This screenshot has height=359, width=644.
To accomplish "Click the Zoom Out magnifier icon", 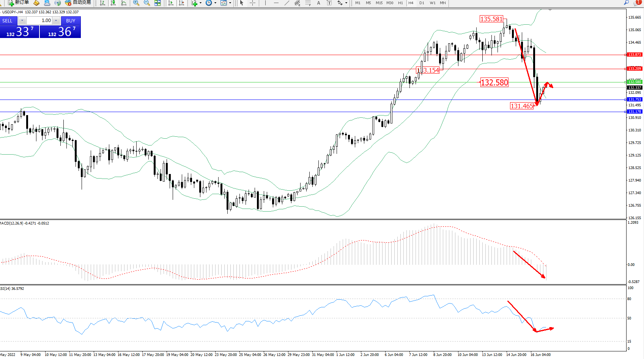I will coord(147,3).
